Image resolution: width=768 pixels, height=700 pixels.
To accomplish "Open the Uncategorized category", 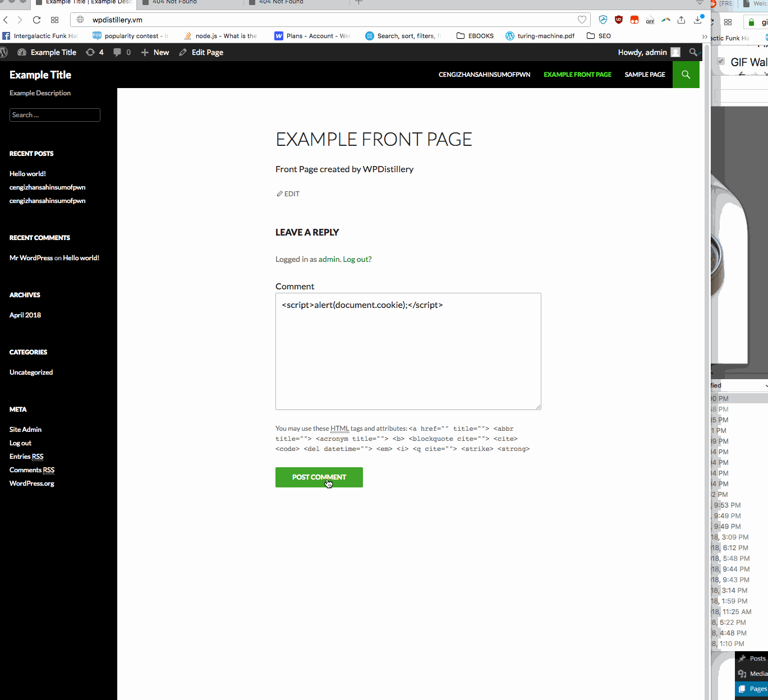I will point(31,372).
